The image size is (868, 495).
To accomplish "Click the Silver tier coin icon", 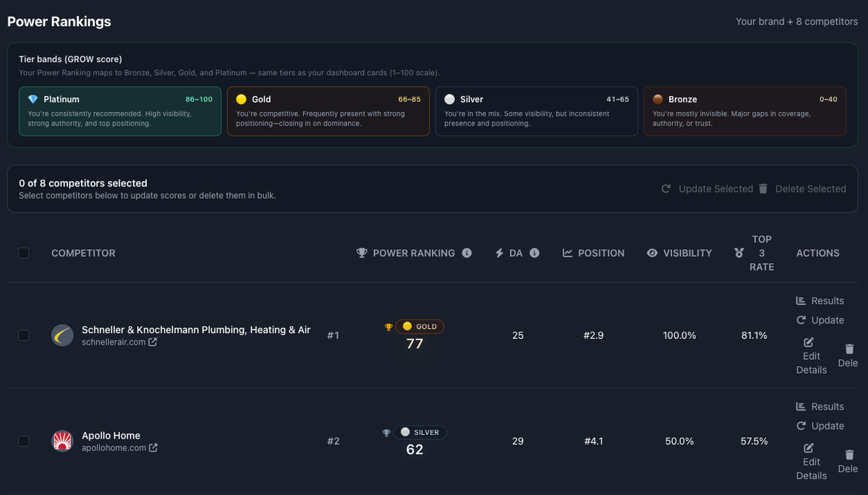I will (449, 99).
